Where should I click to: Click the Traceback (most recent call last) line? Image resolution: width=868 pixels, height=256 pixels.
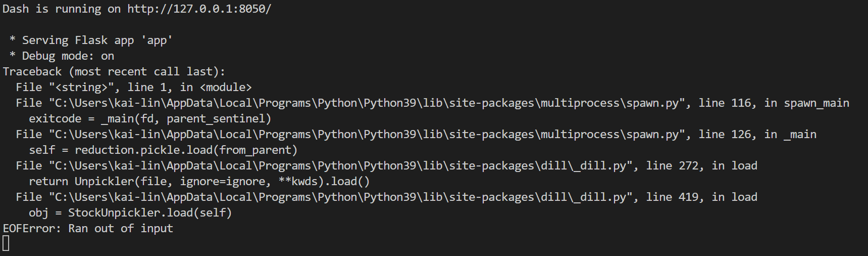[114, 72]
